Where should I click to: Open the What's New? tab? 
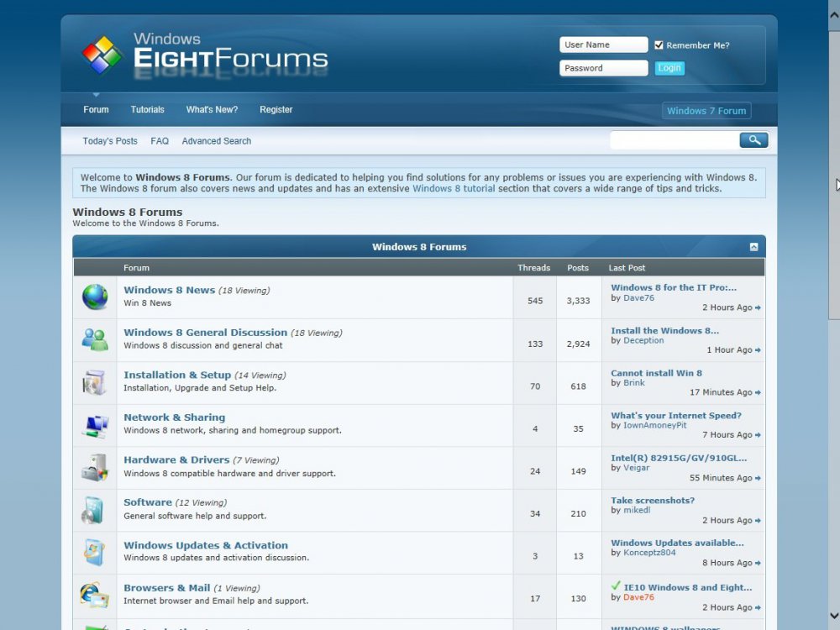pyautogui.click(x=212, y=109)
